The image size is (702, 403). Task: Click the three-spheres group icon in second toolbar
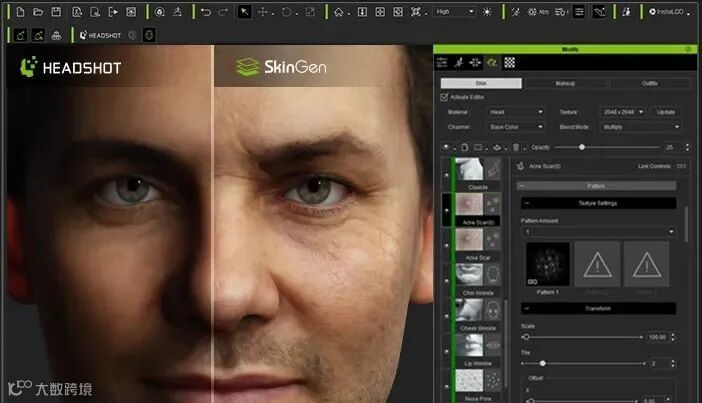[56, 35]
